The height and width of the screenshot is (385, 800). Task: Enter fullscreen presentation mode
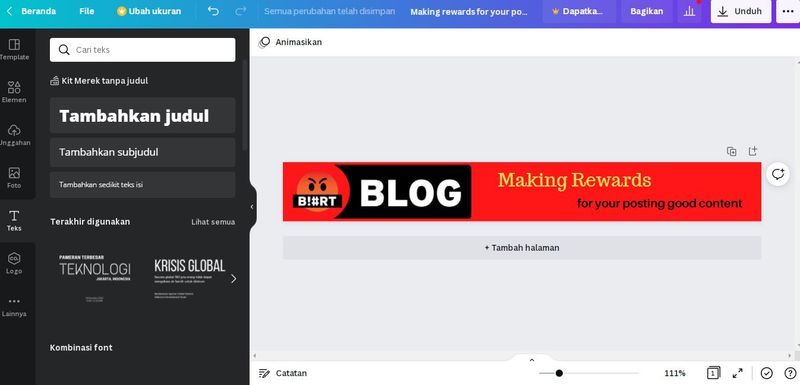tap(738, 373)
